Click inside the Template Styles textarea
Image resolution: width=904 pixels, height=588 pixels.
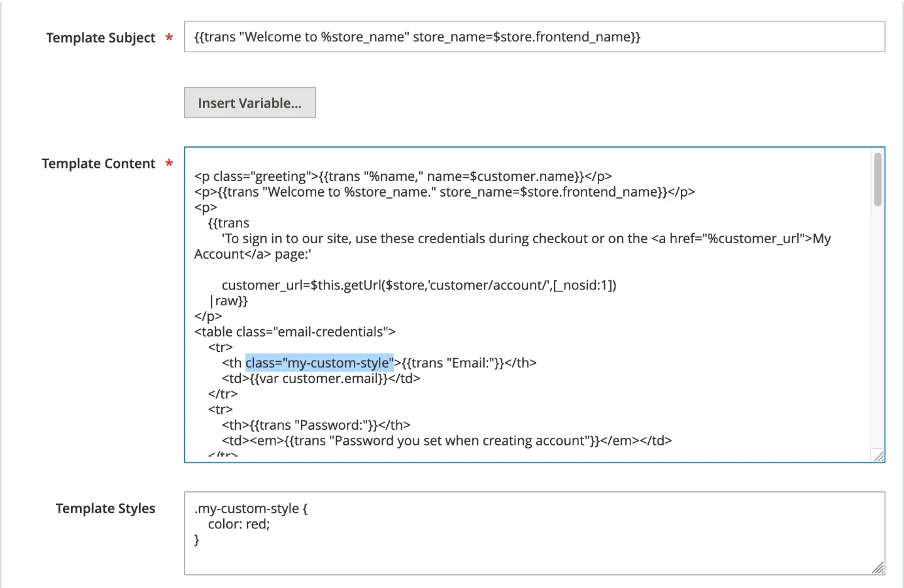pos(534,533)
